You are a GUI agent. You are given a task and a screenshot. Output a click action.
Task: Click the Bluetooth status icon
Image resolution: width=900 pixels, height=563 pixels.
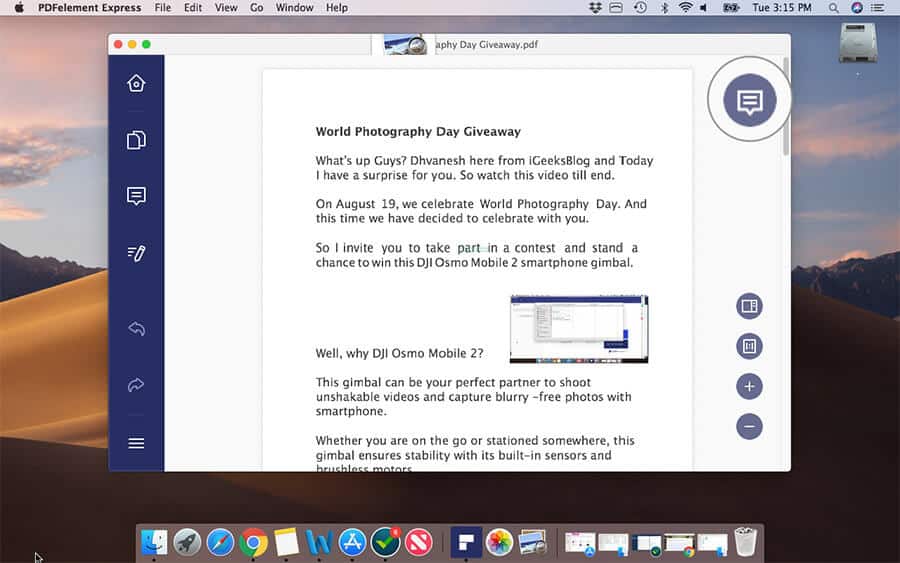[x=664, y=7]
